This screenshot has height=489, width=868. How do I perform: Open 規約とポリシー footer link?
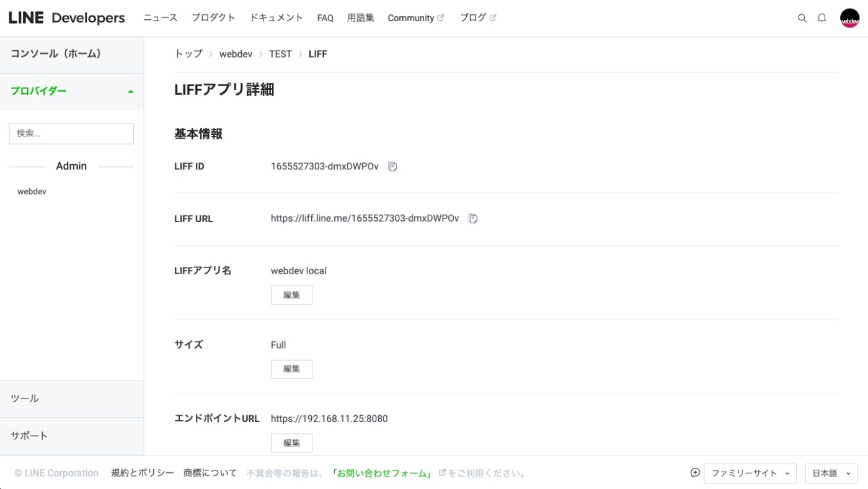[x=143, y=473]
